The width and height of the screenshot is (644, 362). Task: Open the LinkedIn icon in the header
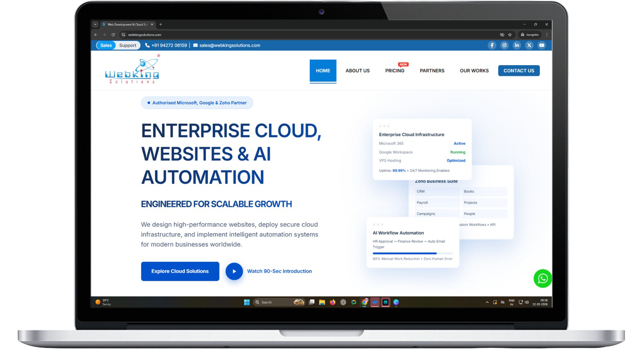tap(517, 45)
